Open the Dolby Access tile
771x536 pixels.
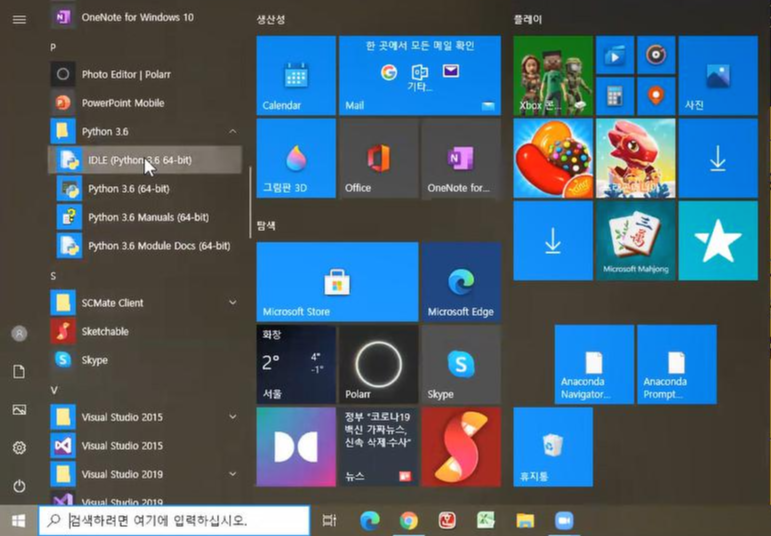coord(296,447)
